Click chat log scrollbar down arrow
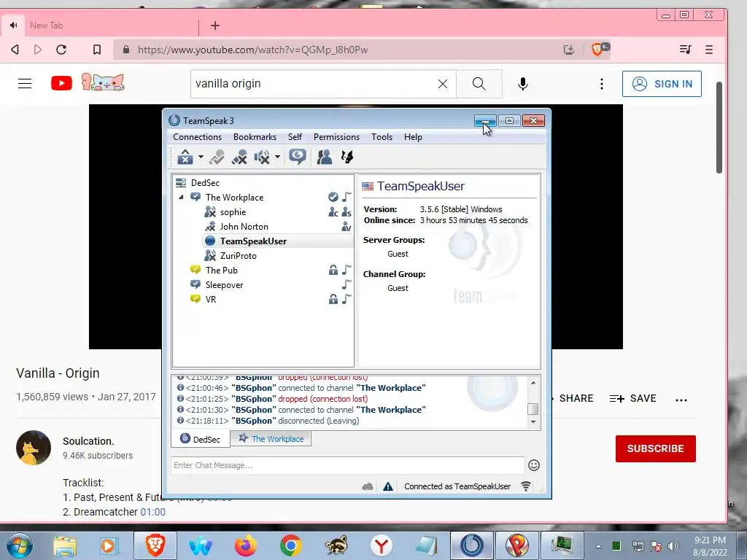The image size is (747, 560). click(x=533, y=422)
